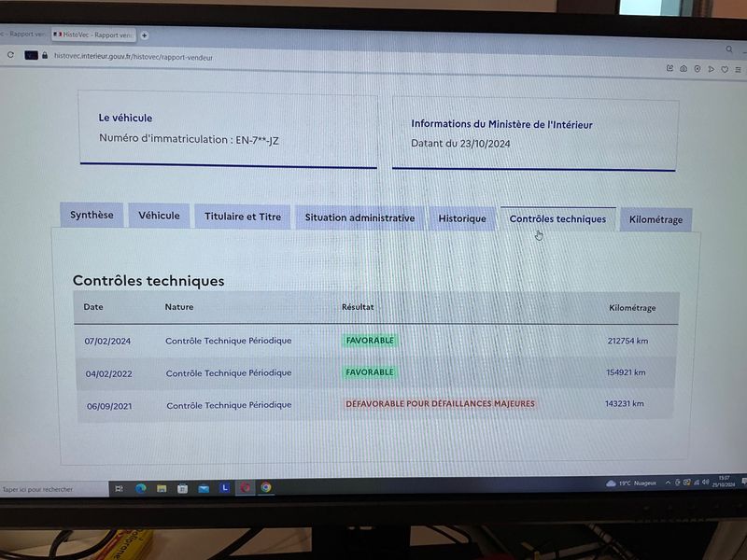Viewport: 747px width, 560px height.
Task: Click the send arrow icon in the toolbar
Action: (x=711, y=69)
